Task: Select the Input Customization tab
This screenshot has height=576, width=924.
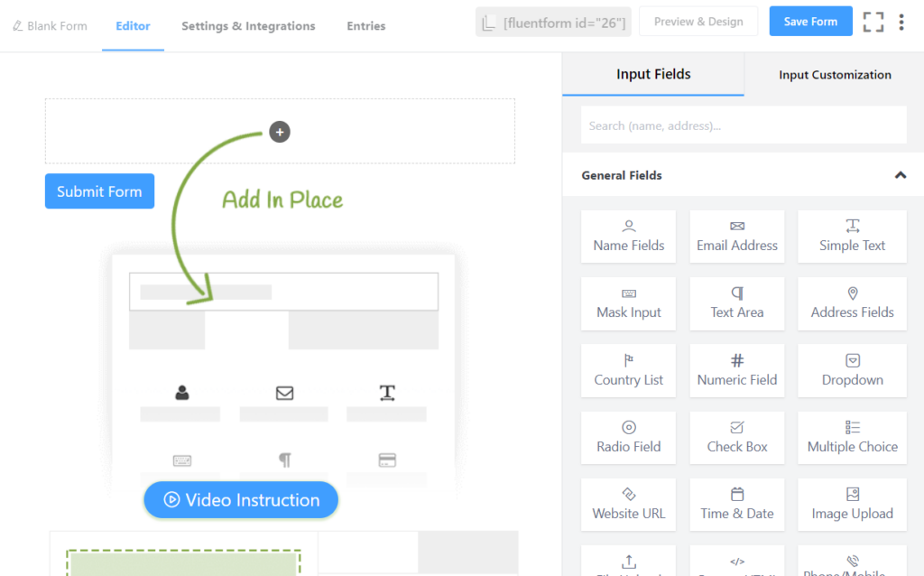Action: pyautogui.click(x=835, y=75)
